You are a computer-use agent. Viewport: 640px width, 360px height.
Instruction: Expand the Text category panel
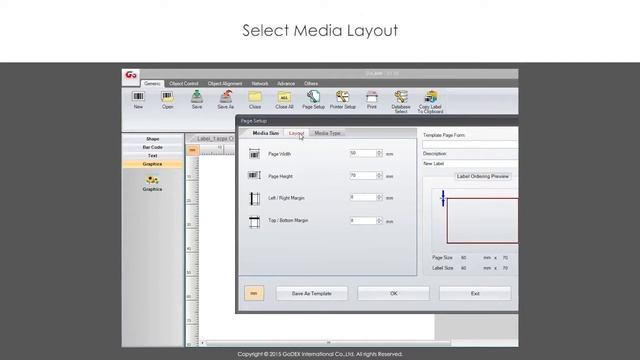pyautogui.click(x=153, y=156)
